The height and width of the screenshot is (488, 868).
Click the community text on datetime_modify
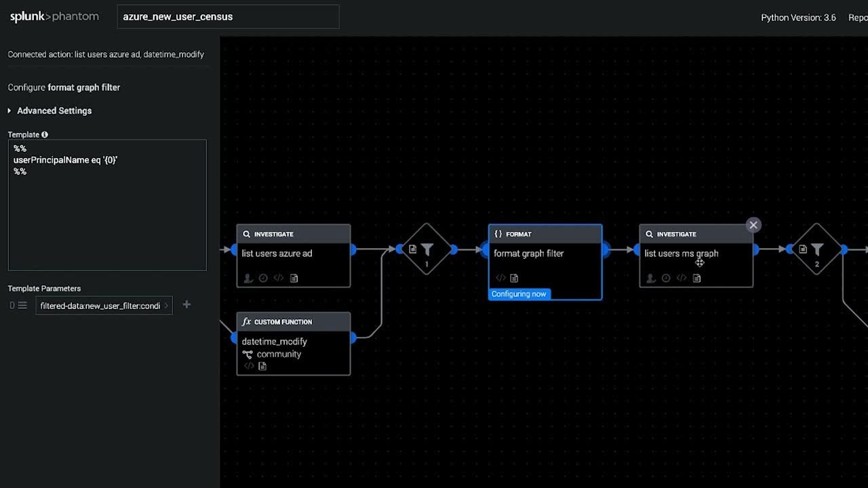[279, 354]
